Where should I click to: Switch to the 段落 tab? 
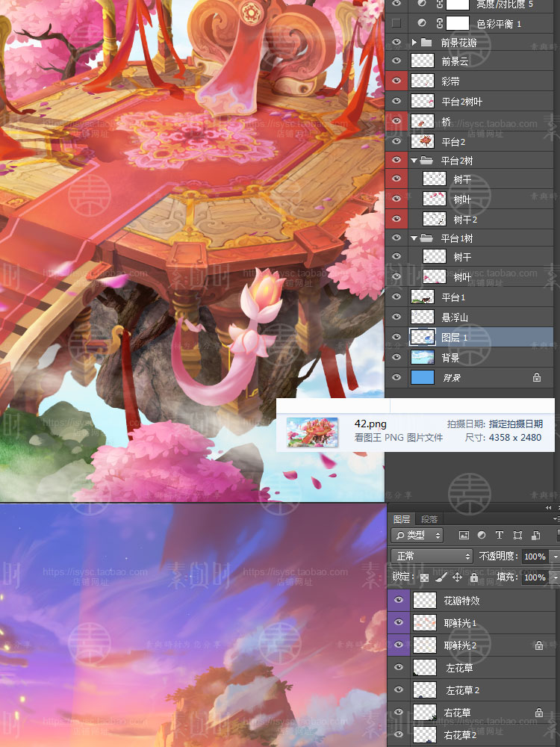click(x=429, y=519)
